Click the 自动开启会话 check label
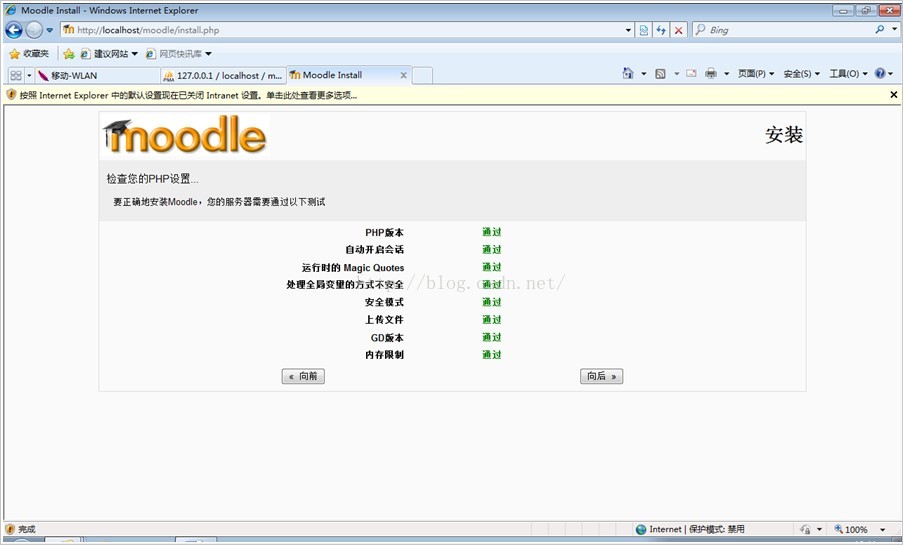This screenshot has height=545, width=903. point(374,250)
